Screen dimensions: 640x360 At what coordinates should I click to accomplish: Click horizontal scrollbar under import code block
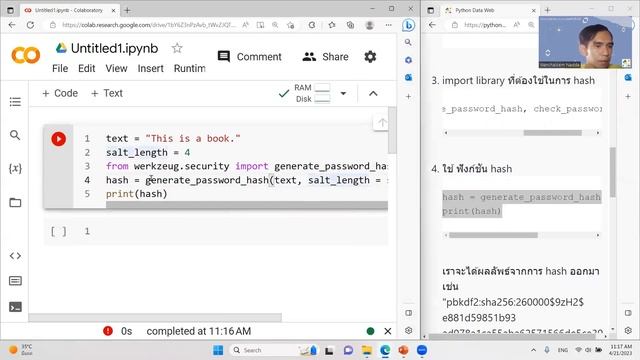click(553, 133)
